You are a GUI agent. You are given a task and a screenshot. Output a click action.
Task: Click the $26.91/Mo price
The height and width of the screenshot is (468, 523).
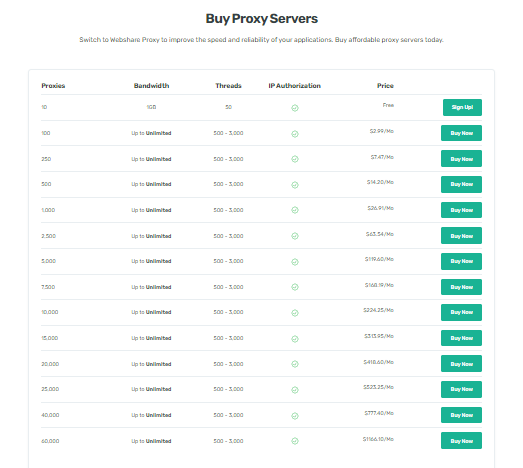coord(381,208)
